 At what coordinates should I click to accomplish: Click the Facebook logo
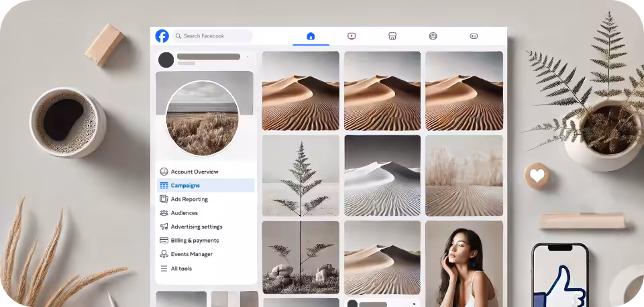[162, 36]
